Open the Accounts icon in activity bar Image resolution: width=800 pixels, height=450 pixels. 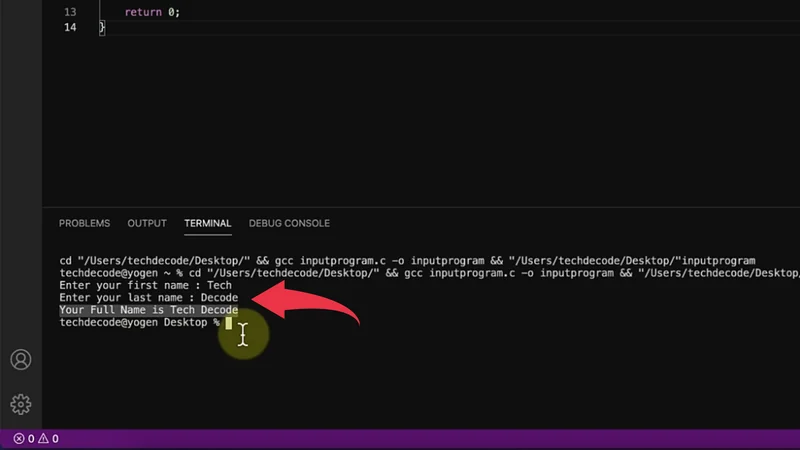click(x=20, y=361)
